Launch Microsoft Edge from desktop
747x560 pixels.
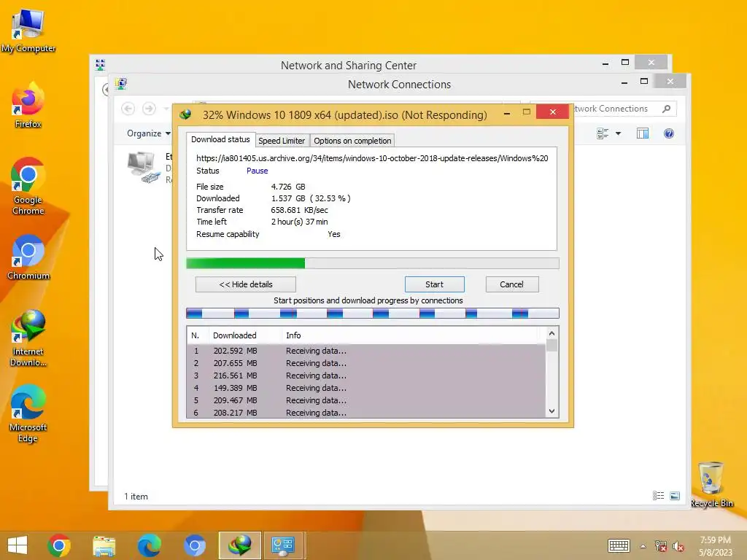click(28, 414)
